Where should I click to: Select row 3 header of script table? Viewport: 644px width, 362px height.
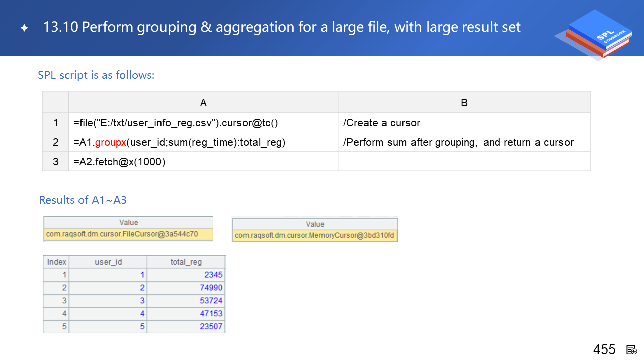click(x=56, y=162)
